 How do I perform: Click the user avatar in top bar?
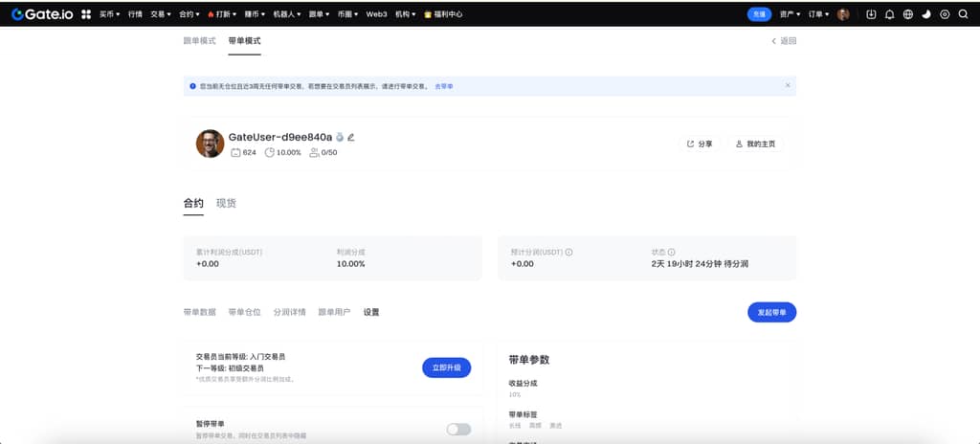(x=843, y=14)
